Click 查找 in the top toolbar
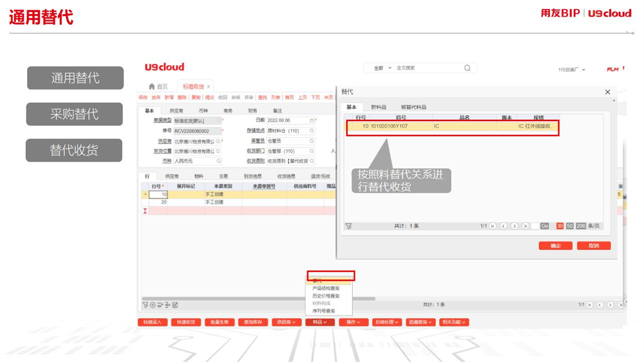Image resolution: width=644 pixels, height=362 pixels. (x=263, y=97)
